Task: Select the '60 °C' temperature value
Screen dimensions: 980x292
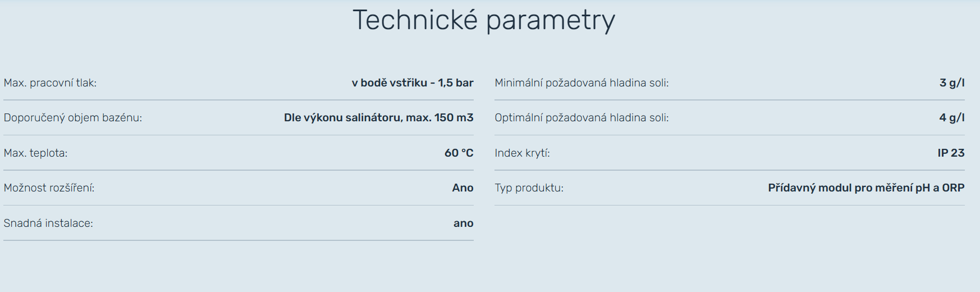Action: click(x=459, y=153)
